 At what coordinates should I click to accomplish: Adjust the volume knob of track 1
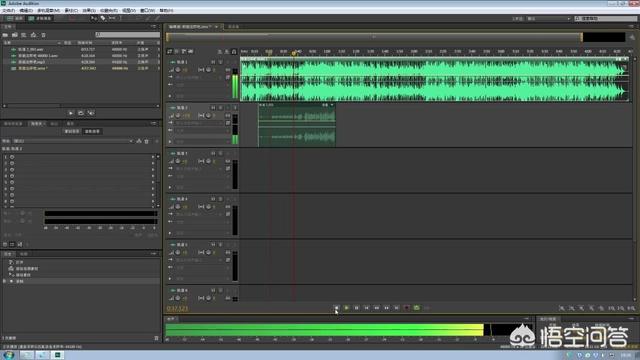coord(178,70)
